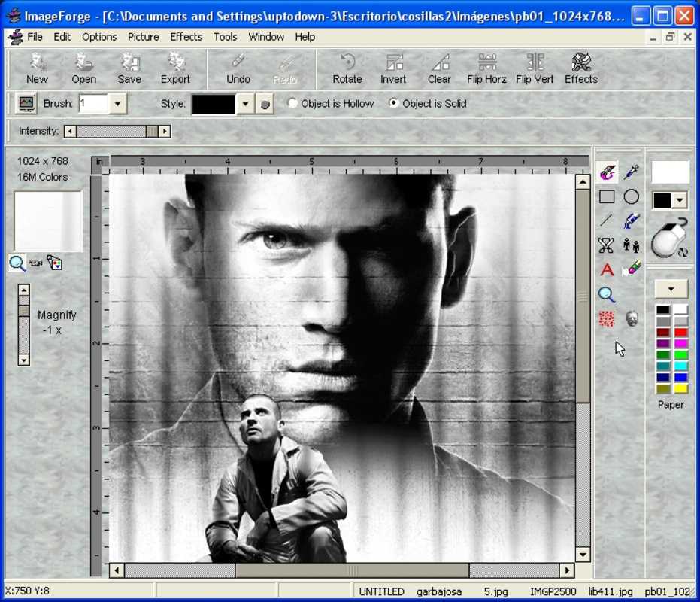The width and height of the screenshot is (700, 602).
Task: Click the Export toolbar button
Action: coord(175,68)
